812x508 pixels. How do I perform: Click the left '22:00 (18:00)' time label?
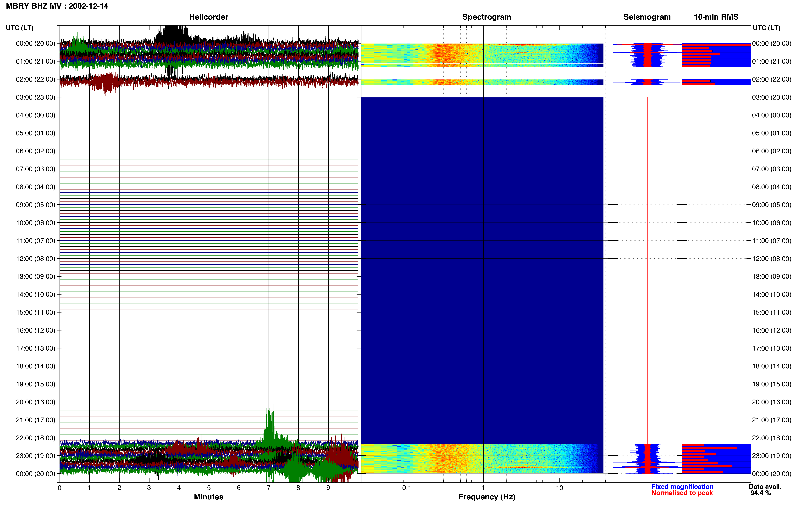(36, 438)
